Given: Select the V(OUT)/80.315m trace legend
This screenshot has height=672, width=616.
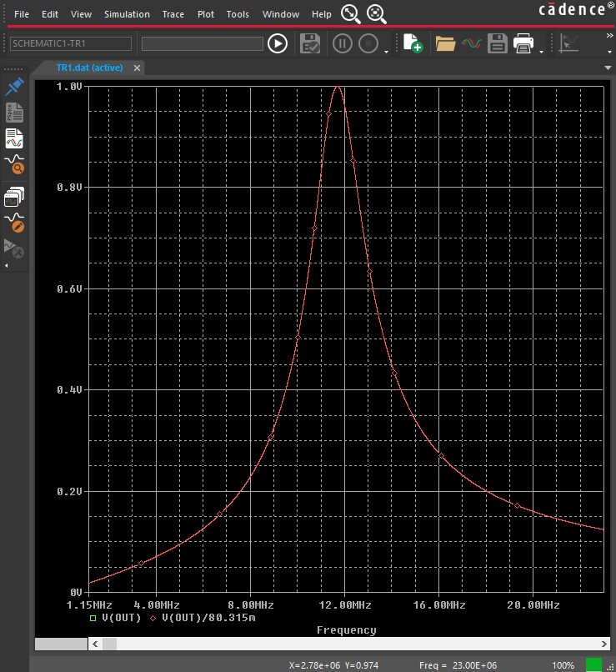Looking at the screenshot, I should point(208,618).
